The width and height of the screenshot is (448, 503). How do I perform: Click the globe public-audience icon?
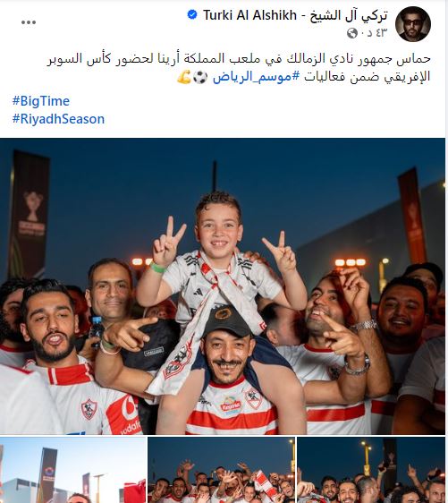(x=352, y=33)
